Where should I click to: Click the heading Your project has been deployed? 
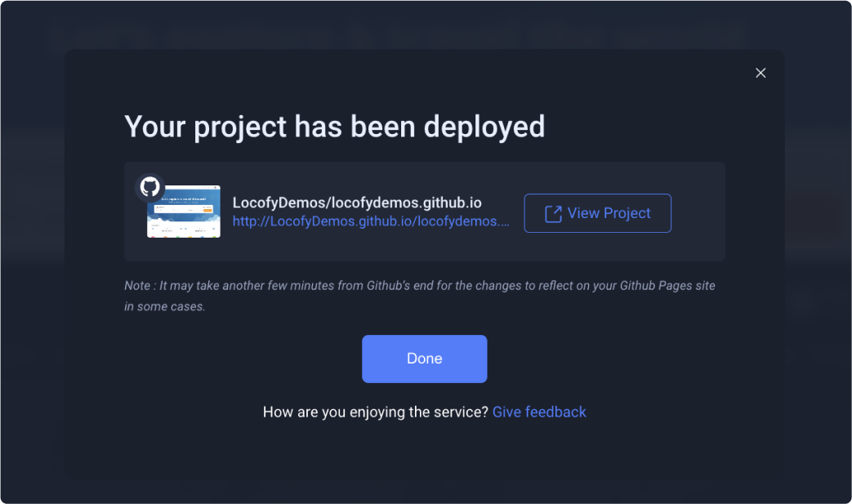pos(334,127)
